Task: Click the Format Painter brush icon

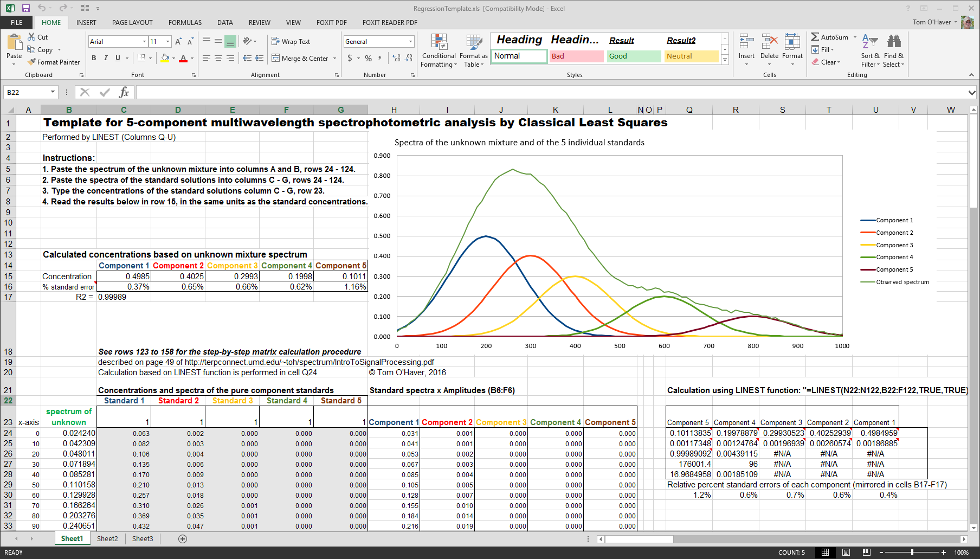Action: click(32, 62)
